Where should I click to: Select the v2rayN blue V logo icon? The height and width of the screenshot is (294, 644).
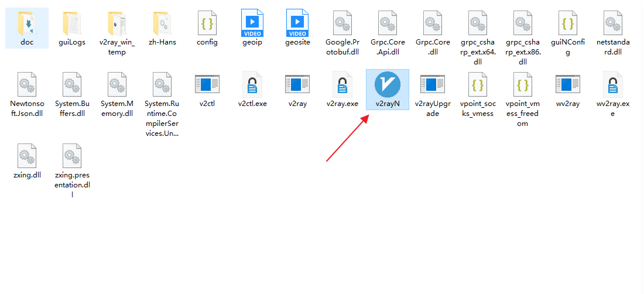[x=388, y=84]
